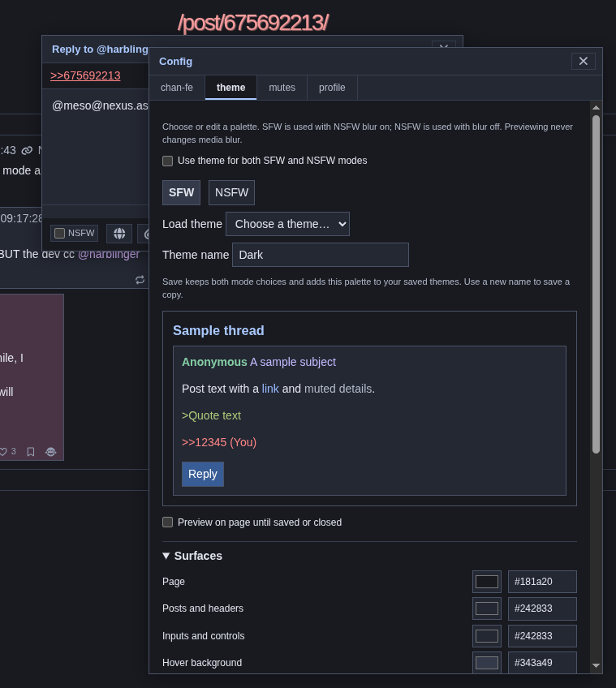
Task: Click the '>Quote text' green line
Action: click(x=211, y=415)
